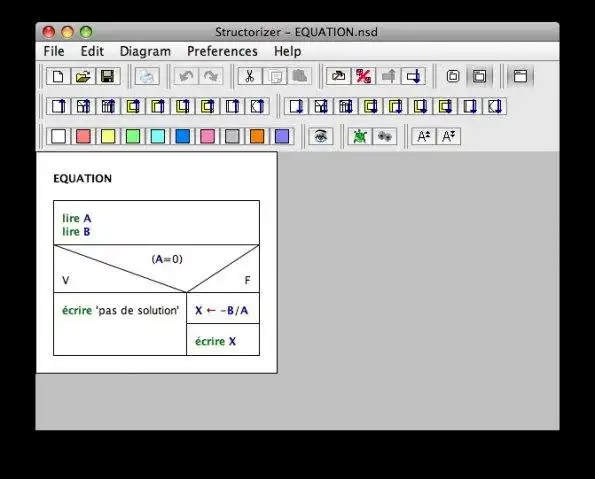
Task: Pick the red color swatch
Action: [83, 136]
